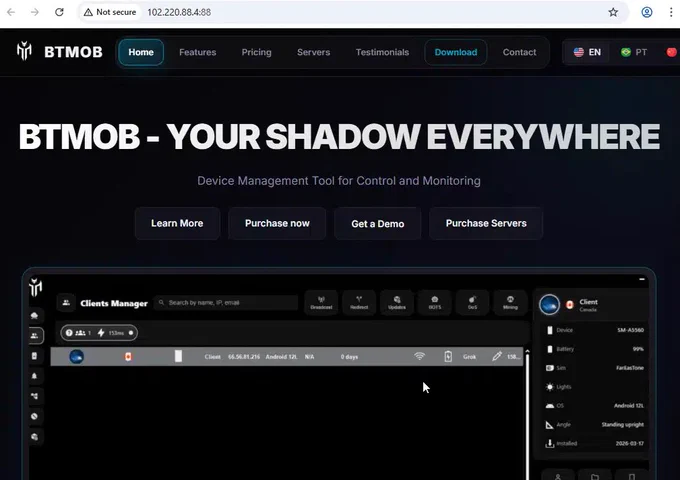Click the pencil edit icon in client row
The image size is (680, 480).
click(x=497, y=356)
